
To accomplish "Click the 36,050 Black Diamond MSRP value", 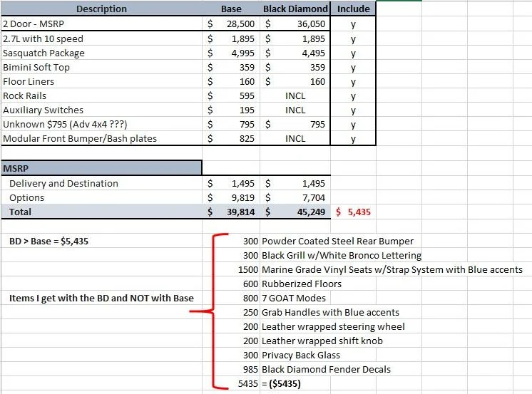I will point(311,24).
